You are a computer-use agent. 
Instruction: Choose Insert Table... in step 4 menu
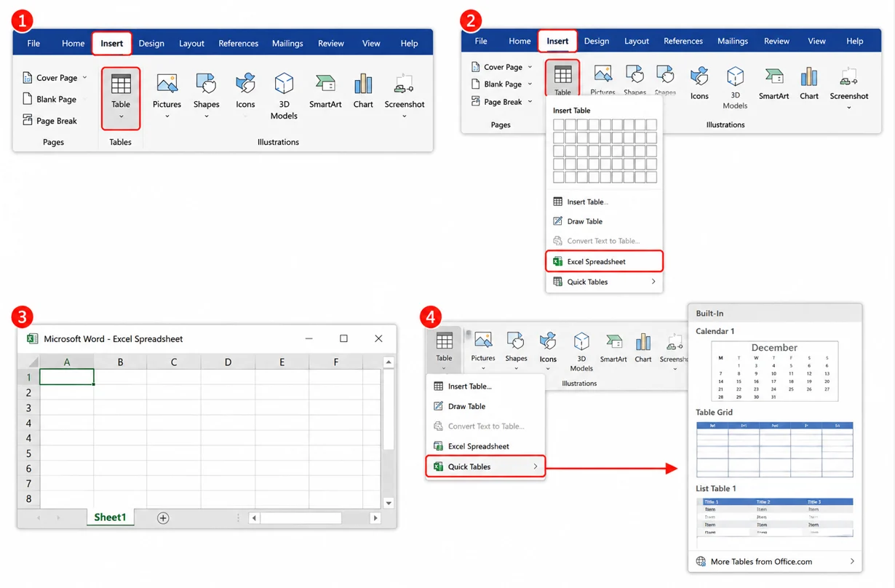485,386
